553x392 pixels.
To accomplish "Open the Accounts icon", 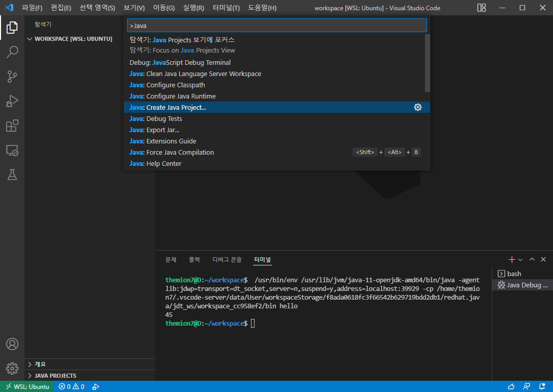I will [x=12, y=344].
